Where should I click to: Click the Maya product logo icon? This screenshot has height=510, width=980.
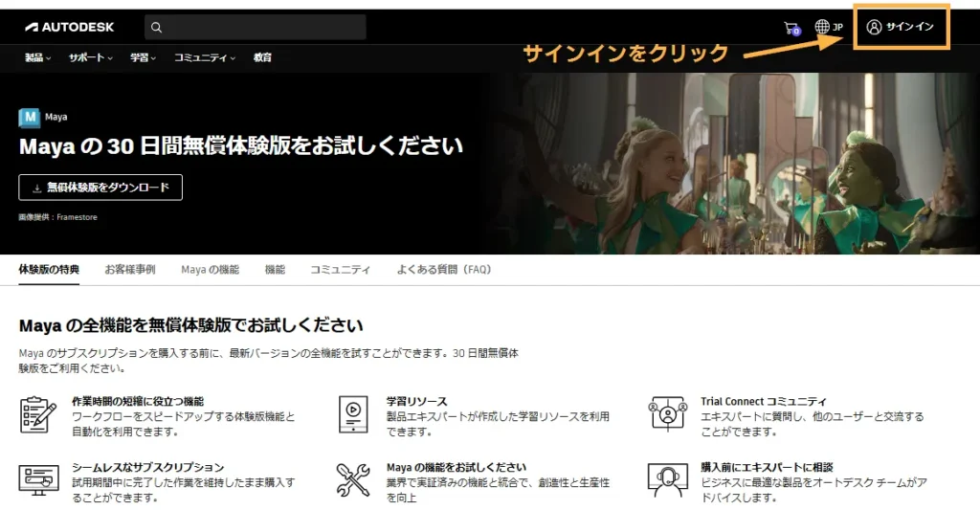[x=30, y=117]
